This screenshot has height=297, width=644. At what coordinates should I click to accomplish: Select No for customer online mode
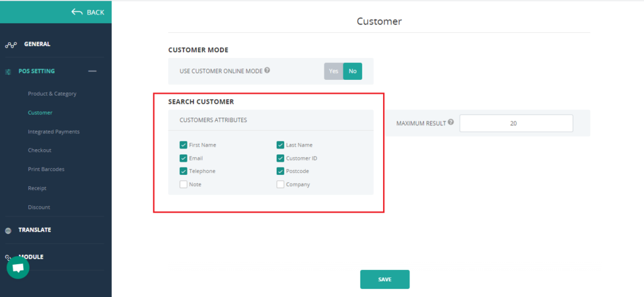click(352, 71)
